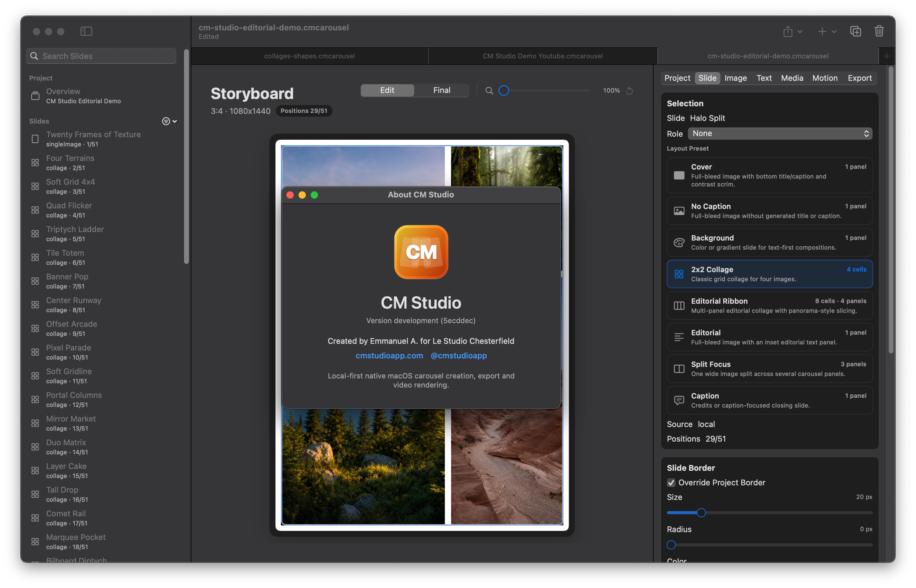Click the 2x2 Collage preset grid icon
The image size is (916, 588).
679,274
